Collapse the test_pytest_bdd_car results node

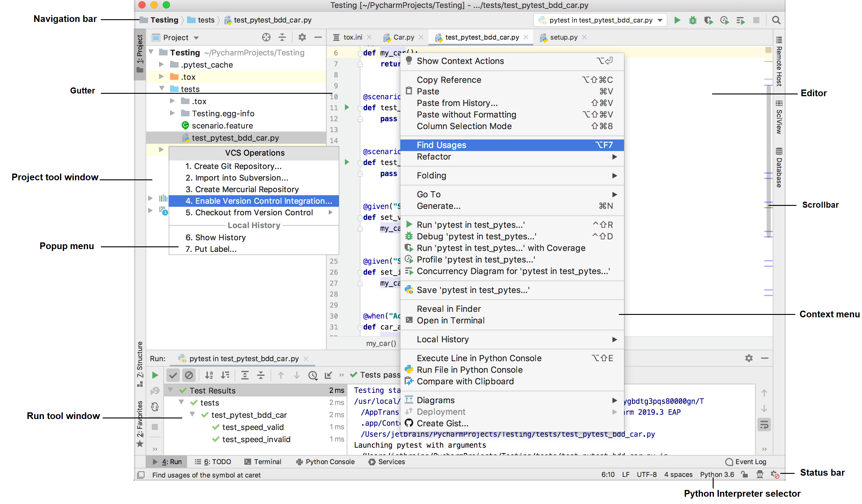coord(192,414)
